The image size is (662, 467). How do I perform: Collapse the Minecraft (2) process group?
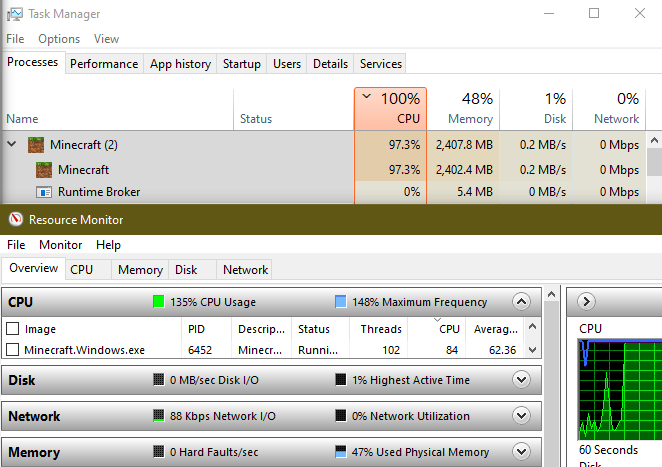coord(12,144)
